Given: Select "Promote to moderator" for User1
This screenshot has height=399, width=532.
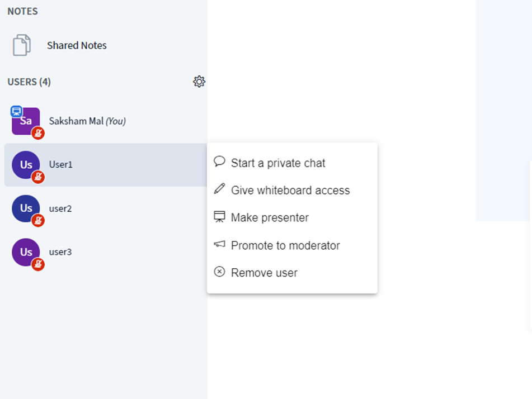Looking at the screenshot, I should [285, 245].
